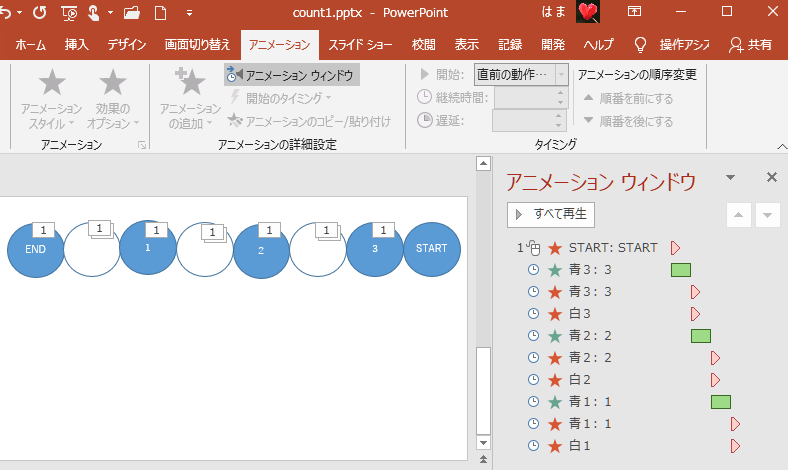Click the green timing bar for 青2: 2
The height and width of the screenshot is (470, 788).
click(700, 335)
